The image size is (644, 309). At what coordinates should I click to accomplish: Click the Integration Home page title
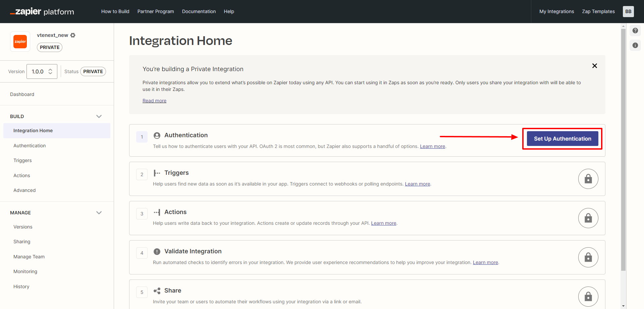click(180, 41)
